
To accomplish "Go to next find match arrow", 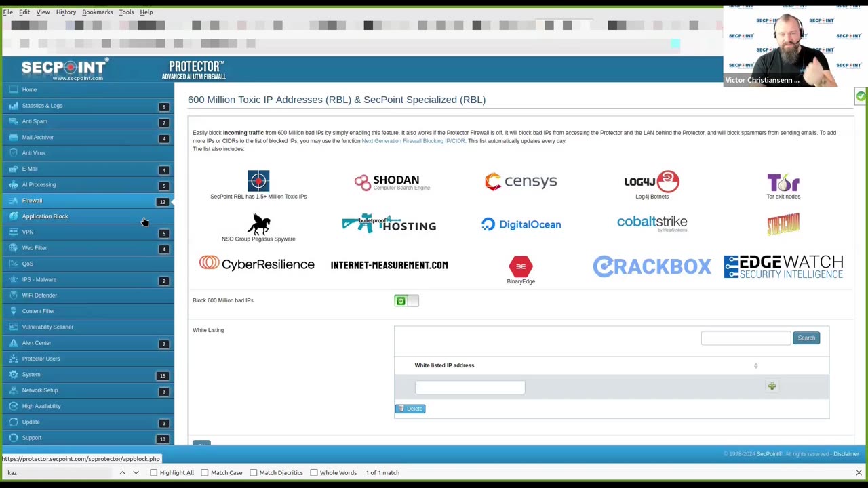I will 136,472.
